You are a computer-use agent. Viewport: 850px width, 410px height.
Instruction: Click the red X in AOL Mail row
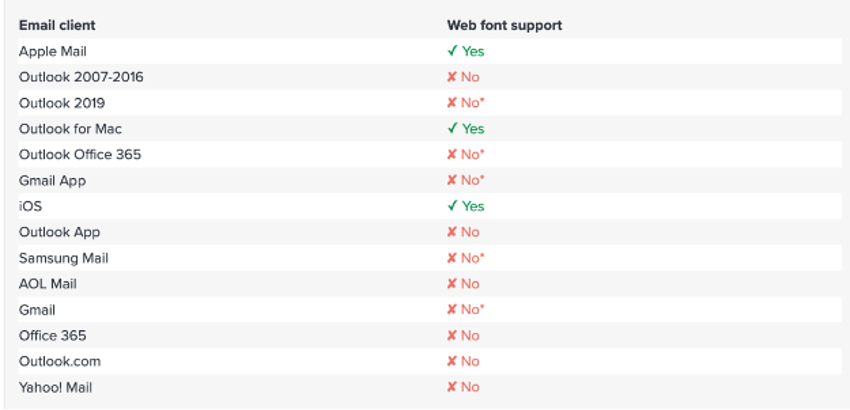[452, 284]
